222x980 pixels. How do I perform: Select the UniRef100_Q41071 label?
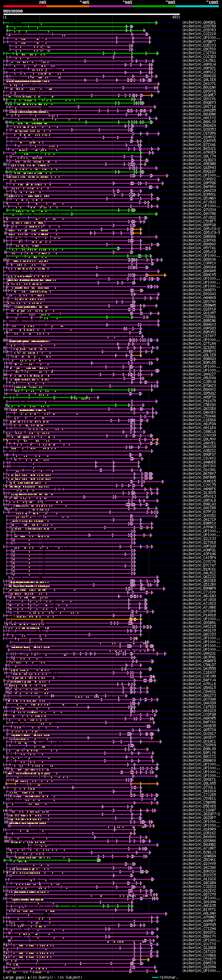coord(199,83)
